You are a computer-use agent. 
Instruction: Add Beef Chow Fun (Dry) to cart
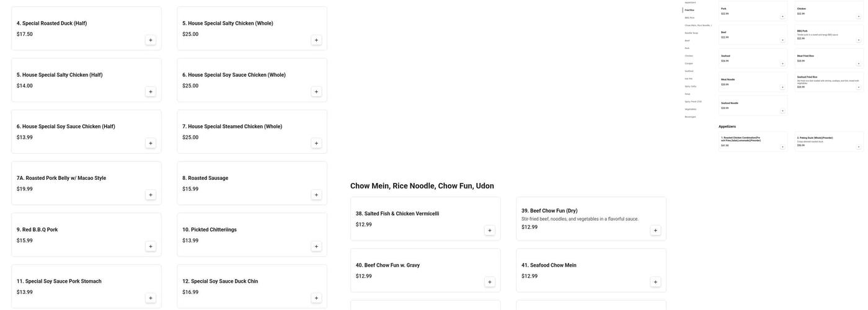tap(655, 231)
